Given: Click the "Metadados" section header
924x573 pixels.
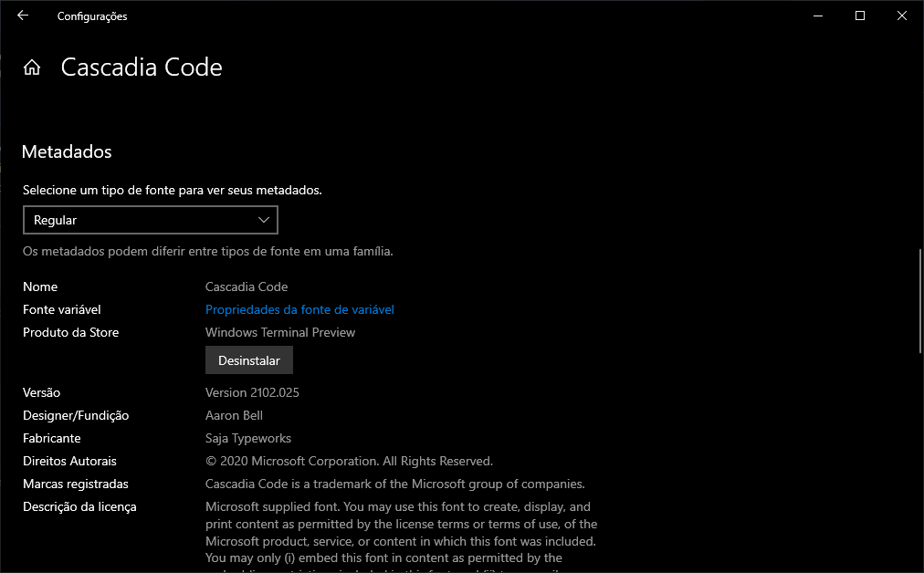Looking at the screenshot, I should pyautogui.click(x=66, y=151).
